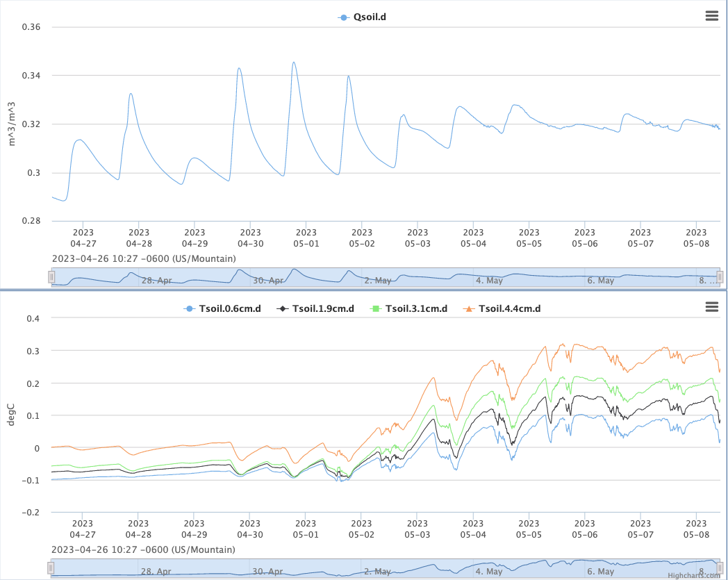The width and height of the screenshot is (728, 580).
Task: Click right navigator handle of Tsoil chart
Action: coord(720,568)
